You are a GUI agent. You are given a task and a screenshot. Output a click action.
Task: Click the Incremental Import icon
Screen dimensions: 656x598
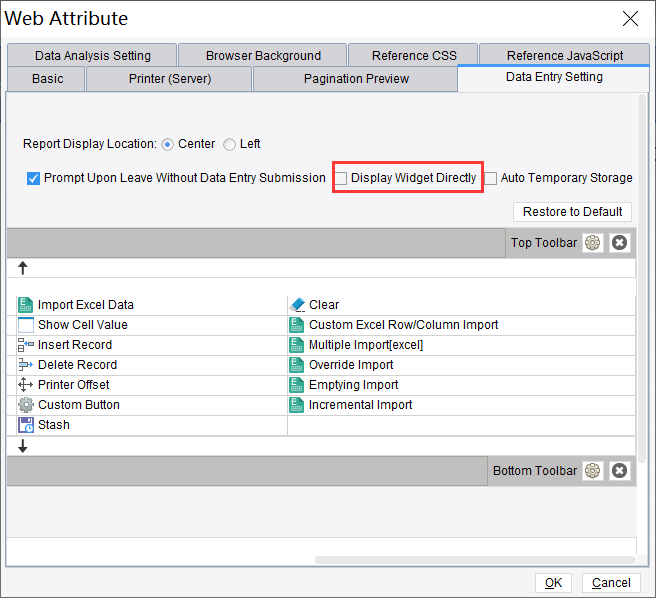[x=297, y=405]
